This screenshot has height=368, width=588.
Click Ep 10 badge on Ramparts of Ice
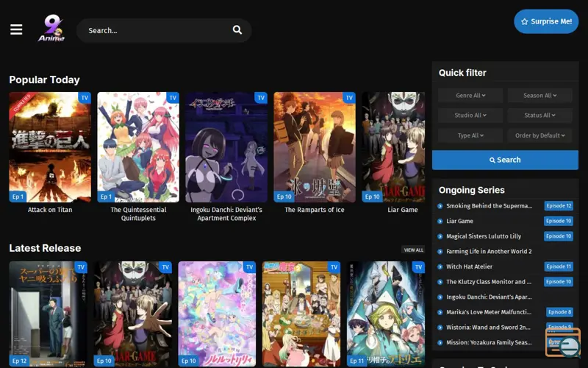284,197
